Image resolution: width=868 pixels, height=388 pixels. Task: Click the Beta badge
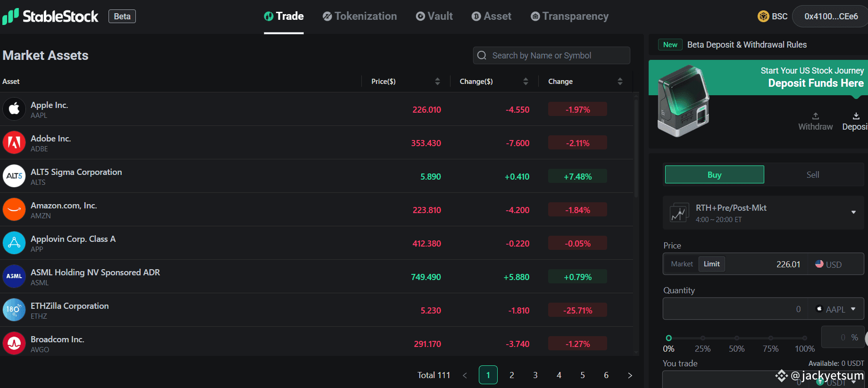tap(122, 17)
